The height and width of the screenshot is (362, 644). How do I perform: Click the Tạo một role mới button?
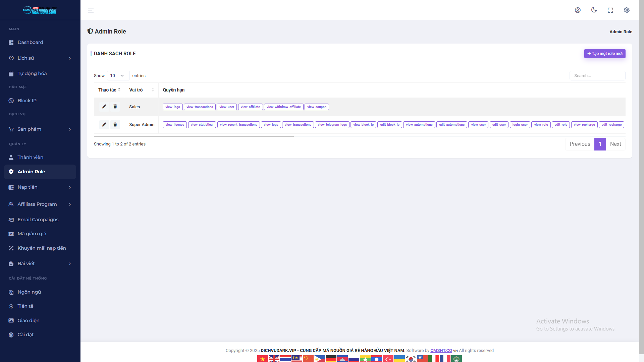605,54
